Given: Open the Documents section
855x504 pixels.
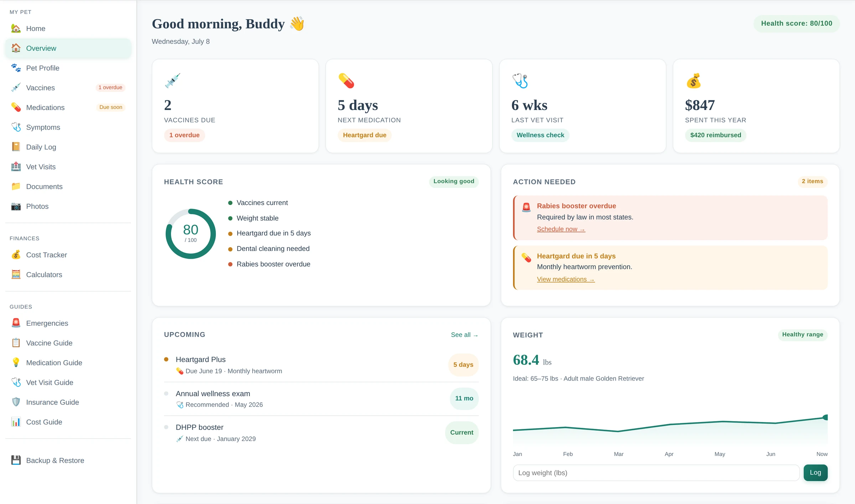Looking at the screenshot, I should click(68, 187).
